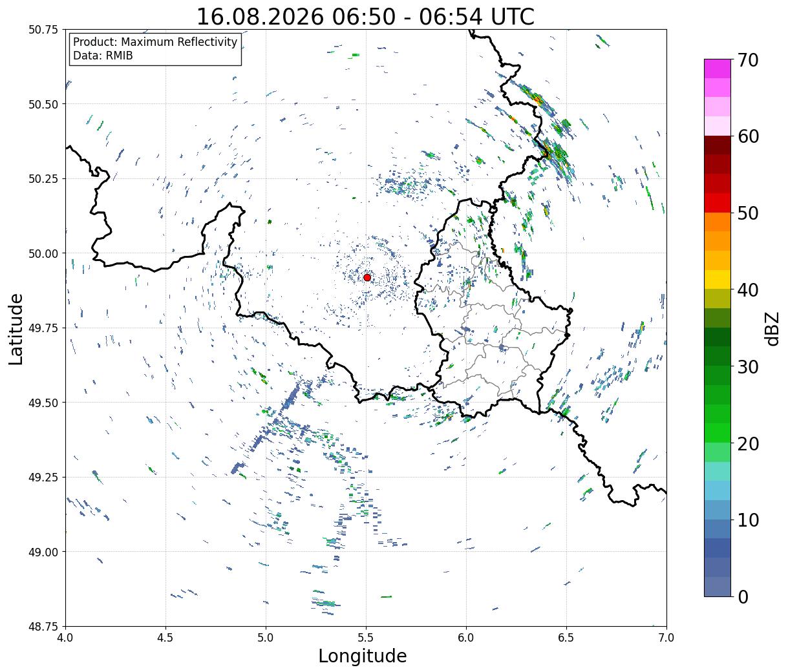Click the red radar location marker
788x672 pixels.
tap(367, 277)
